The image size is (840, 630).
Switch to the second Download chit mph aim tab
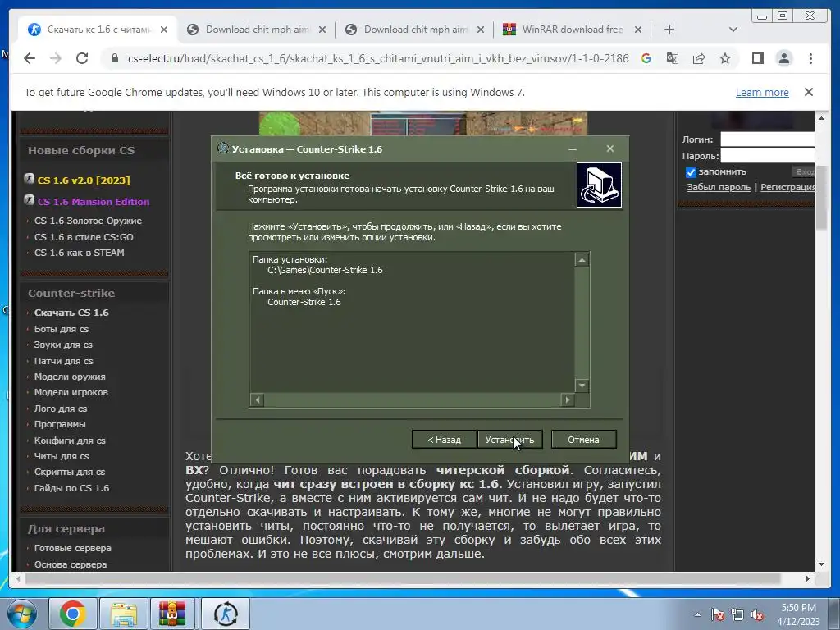pos(414,30)
